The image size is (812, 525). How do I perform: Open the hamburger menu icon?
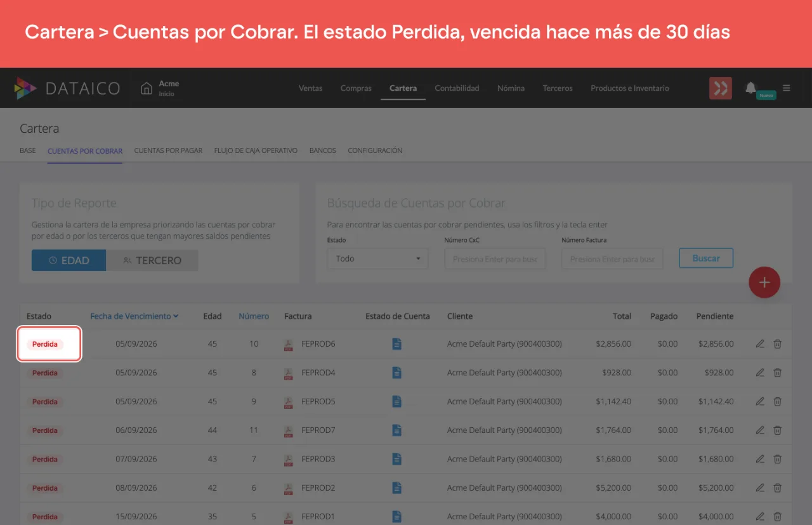pyautogui.click(x=787, y=88)
